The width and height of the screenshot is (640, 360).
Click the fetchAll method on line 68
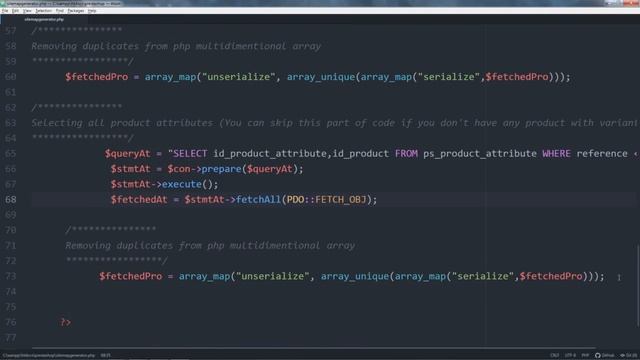pyautogui.click(x=259, y=200)
